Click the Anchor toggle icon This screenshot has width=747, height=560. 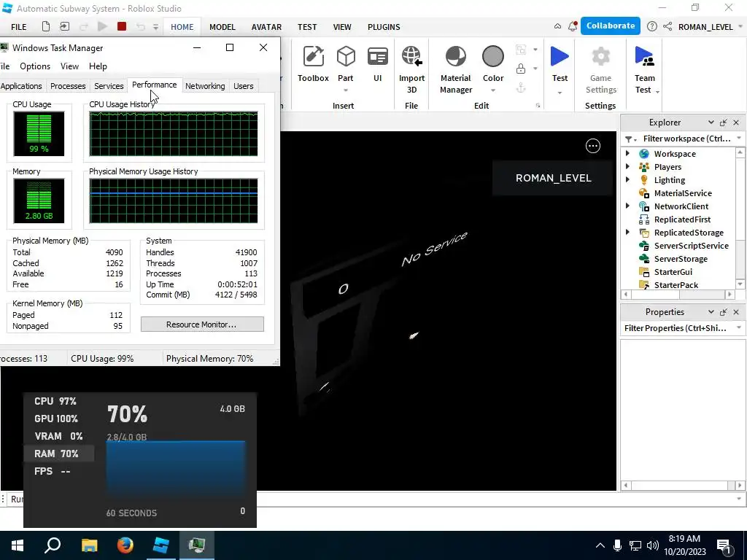tap(521, 87)
